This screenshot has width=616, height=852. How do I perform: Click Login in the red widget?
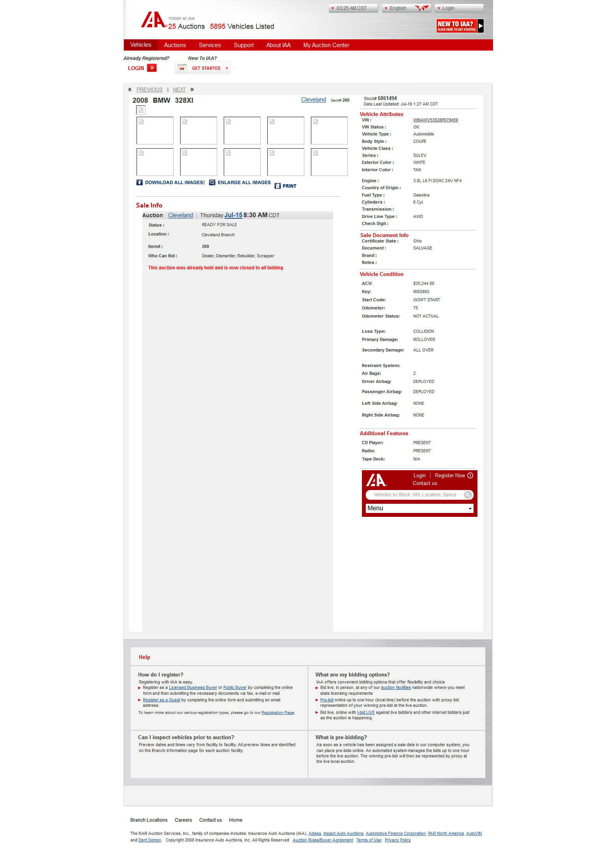coord(419,476)
